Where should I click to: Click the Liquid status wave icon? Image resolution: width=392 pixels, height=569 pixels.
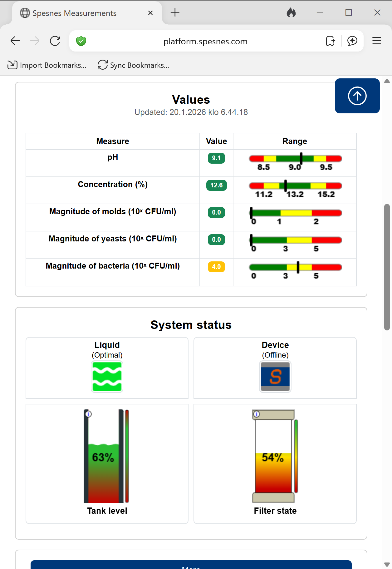tap(107, 377)
